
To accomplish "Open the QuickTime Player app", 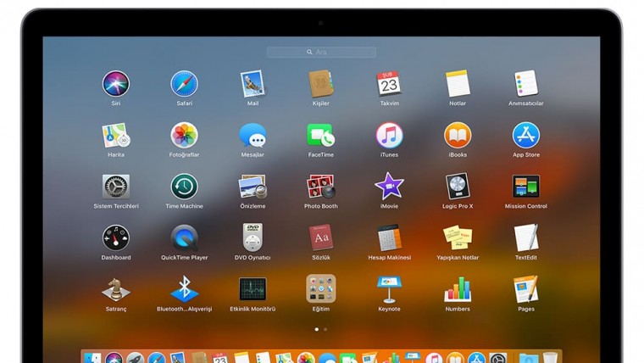I will tap(185, 238).
